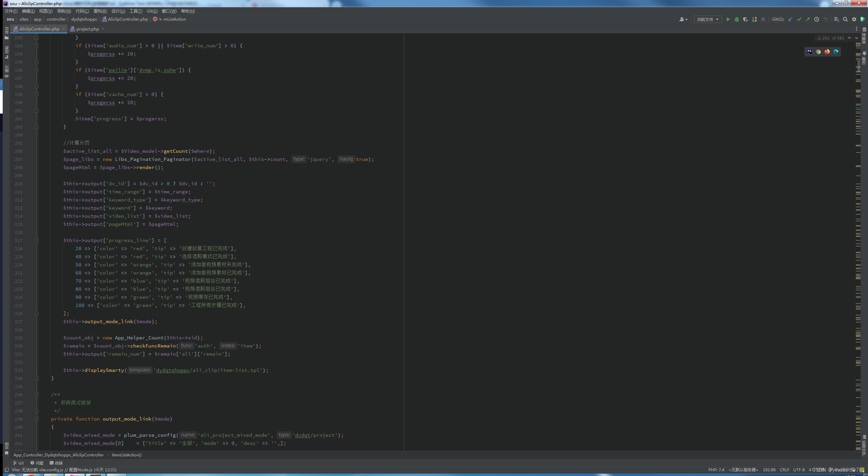The height and width of the screenshot is (476, 868).
Task: Close the project.php tab
Action: (x=103, y=29)
